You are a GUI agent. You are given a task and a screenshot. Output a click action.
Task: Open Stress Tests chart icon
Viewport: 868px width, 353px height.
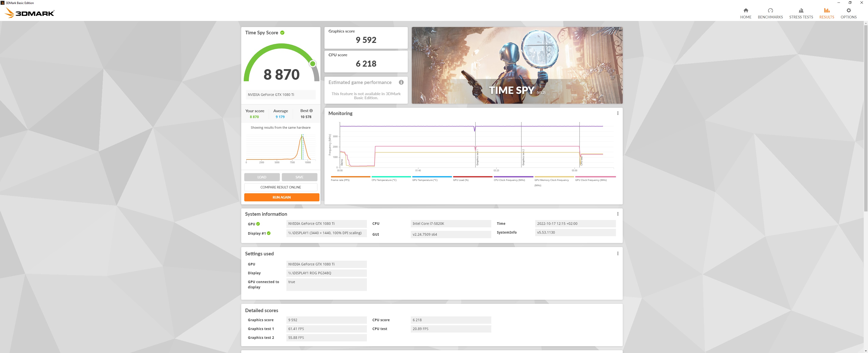(801, 10)
